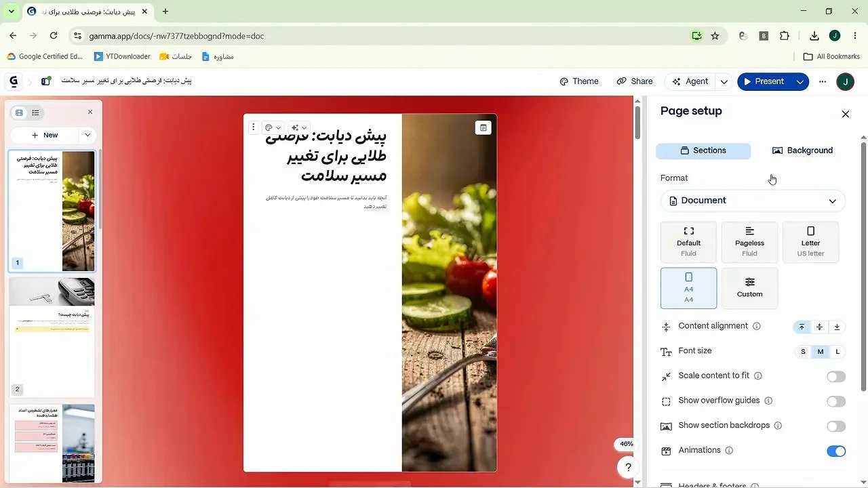Screen dimensions: 868x488
Task: Set font size to L
Action: (x=837, y=352)
